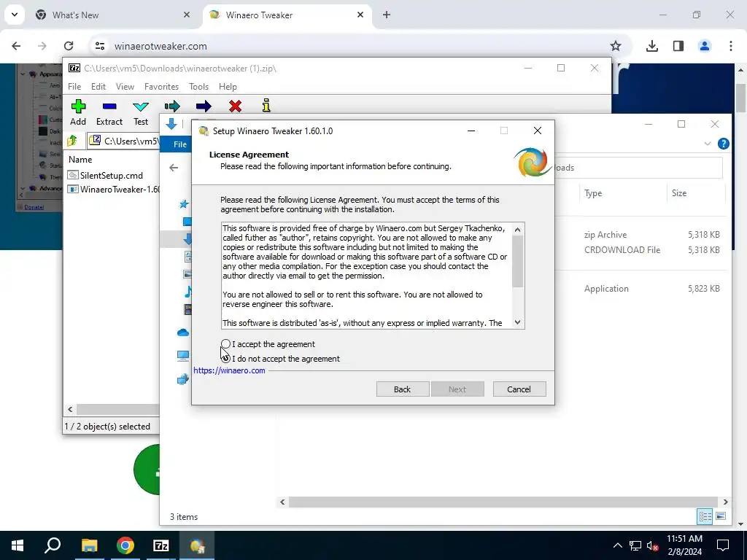Image resolution: width=747 pixels, height=560 pixels.
Task: Click the Cancel button in setup wizard
Action: click(x=519, y=389)
